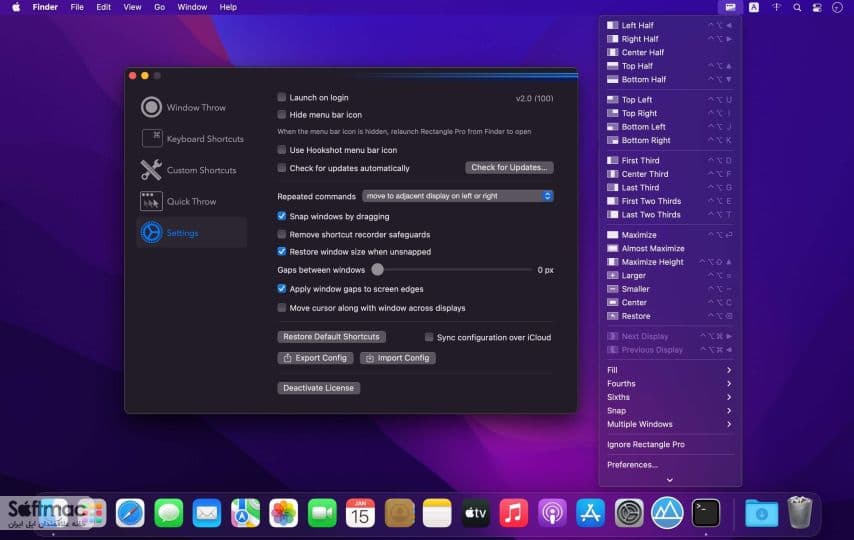
Task: Click the Deactivate License button
Action: (x=318, y=388)
